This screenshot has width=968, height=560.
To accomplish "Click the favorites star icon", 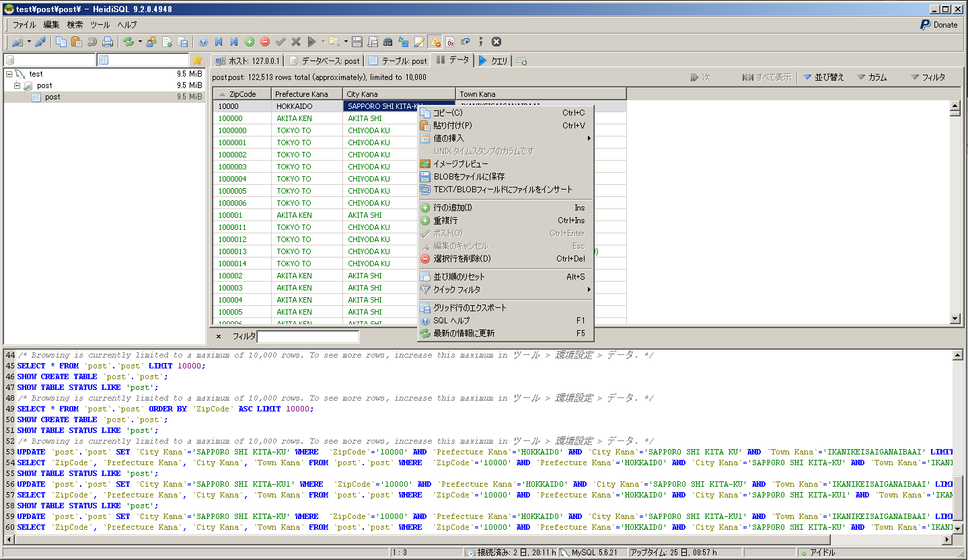I will tap(197, 61).
